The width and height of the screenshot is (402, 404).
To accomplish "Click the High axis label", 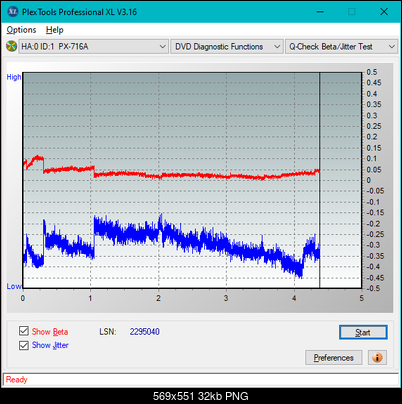I will (14, 77).
